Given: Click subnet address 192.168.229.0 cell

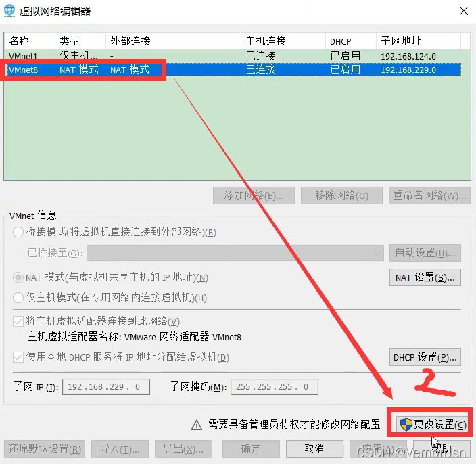Looking at the screenshot, I should click(x=408, y=70).
